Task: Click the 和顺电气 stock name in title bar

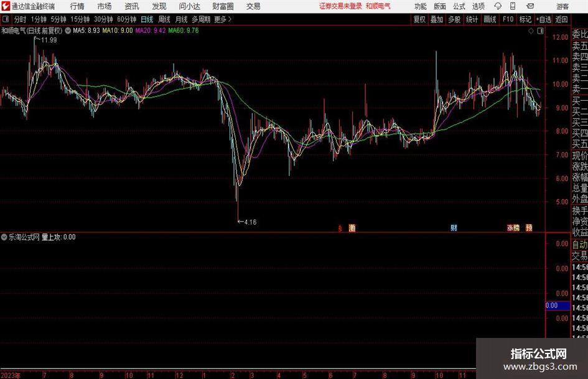Action: point(378,6)
